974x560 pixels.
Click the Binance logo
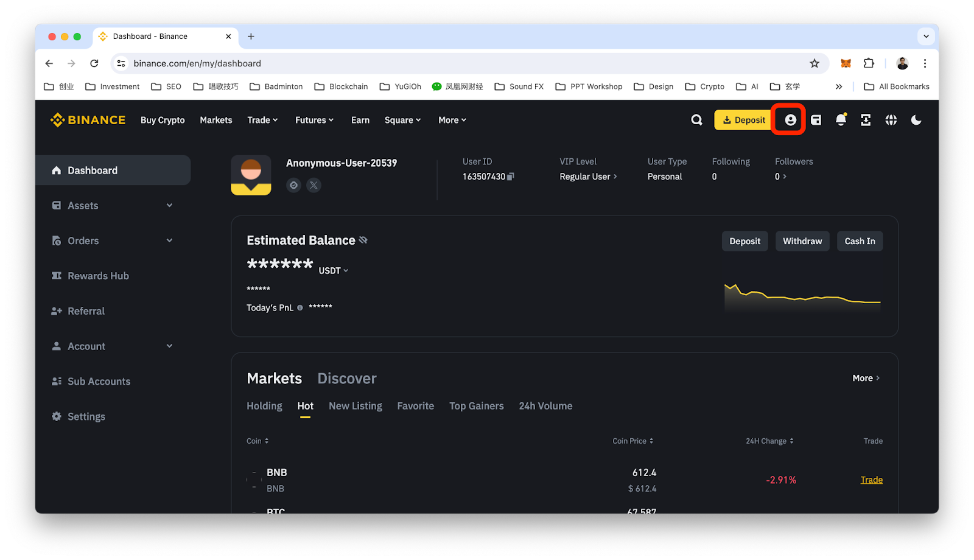coord(88,120)
